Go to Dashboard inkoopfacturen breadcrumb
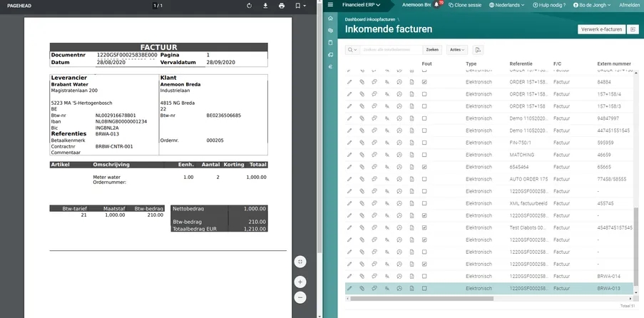This screenshot has height=318, width=644. click(x=370, y=20)
